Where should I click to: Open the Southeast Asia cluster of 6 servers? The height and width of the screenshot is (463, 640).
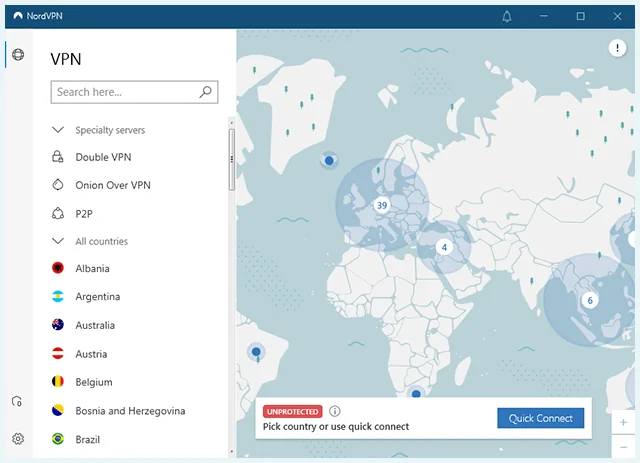590,301
